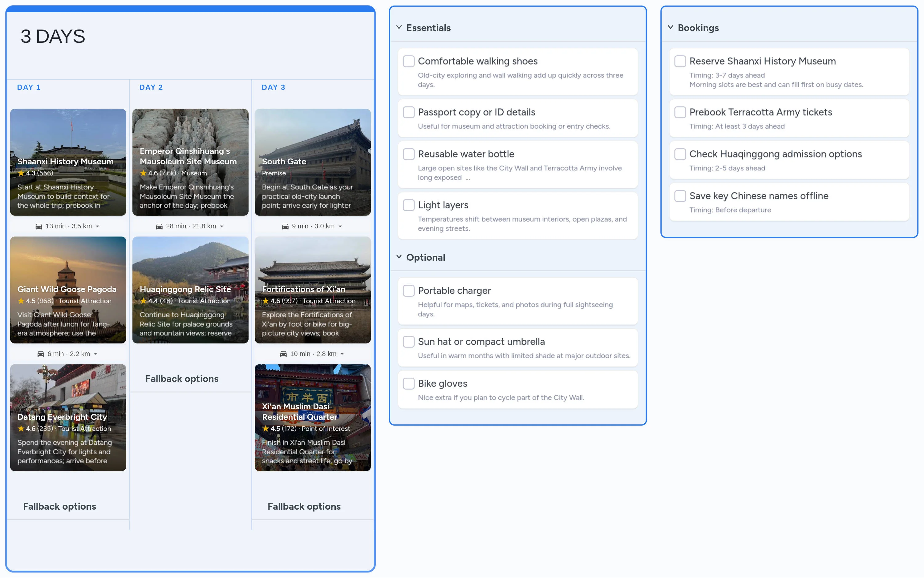
Task: Open Fallback options under Day 1
Action: click(x=59, y=506)
